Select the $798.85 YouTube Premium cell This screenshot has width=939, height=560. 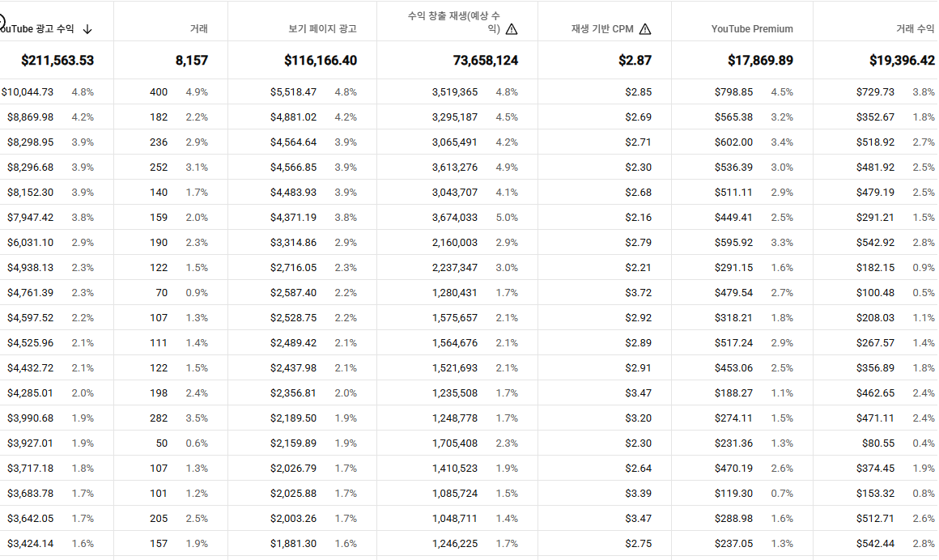coord(733,92)
